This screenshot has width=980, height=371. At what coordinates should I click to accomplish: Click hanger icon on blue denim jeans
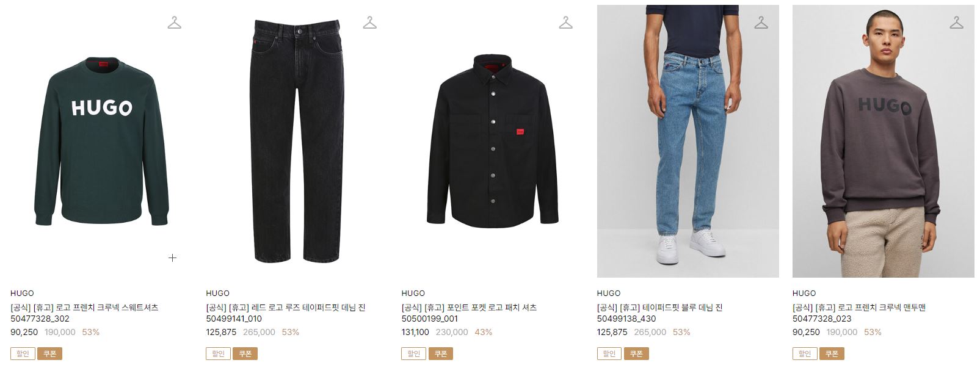pyautogui.click(x=761, y=23)
